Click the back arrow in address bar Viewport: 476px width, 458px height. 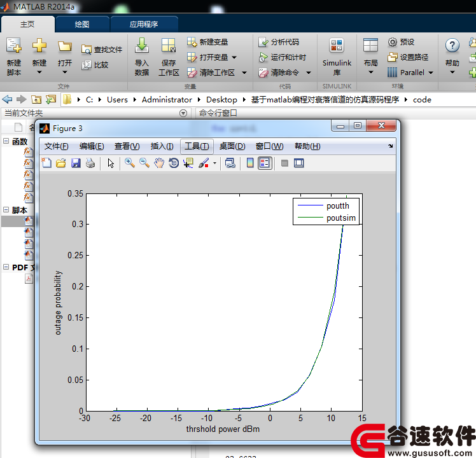click(7, 99)
